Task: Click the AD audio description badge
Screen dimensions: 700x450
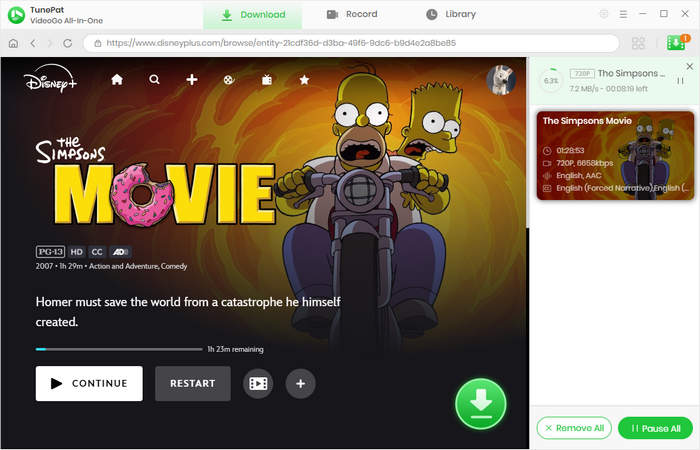Action: [121, 252]
